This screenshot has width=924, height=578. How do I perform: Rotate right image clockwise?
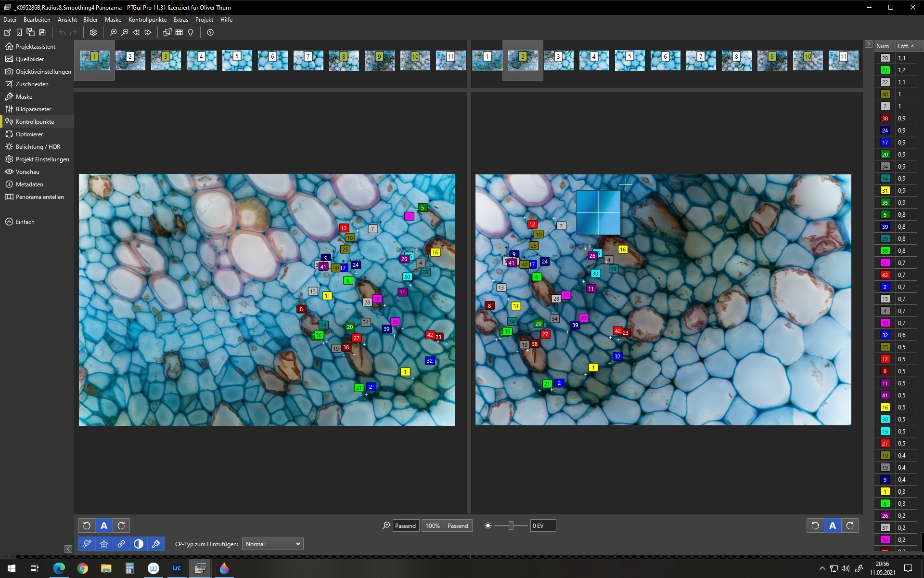[850, 525]
